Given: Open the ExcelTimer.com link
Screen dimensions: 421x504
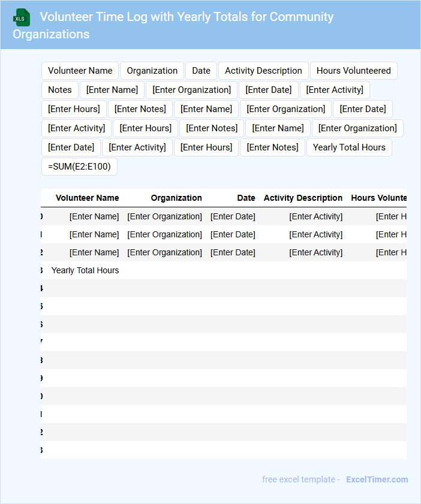Looking at the screenshot, I should (377, 479).
